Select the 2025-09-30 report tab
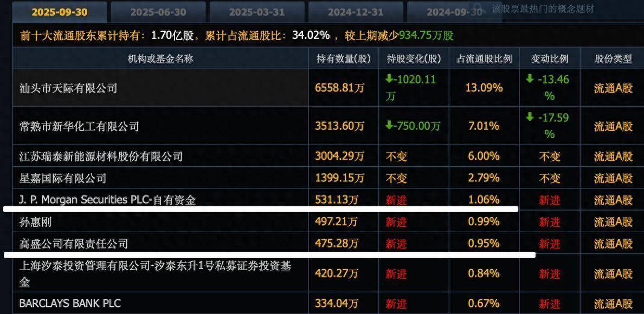The height and width of the screenshot is (314, 644). (x=60, y=12)
